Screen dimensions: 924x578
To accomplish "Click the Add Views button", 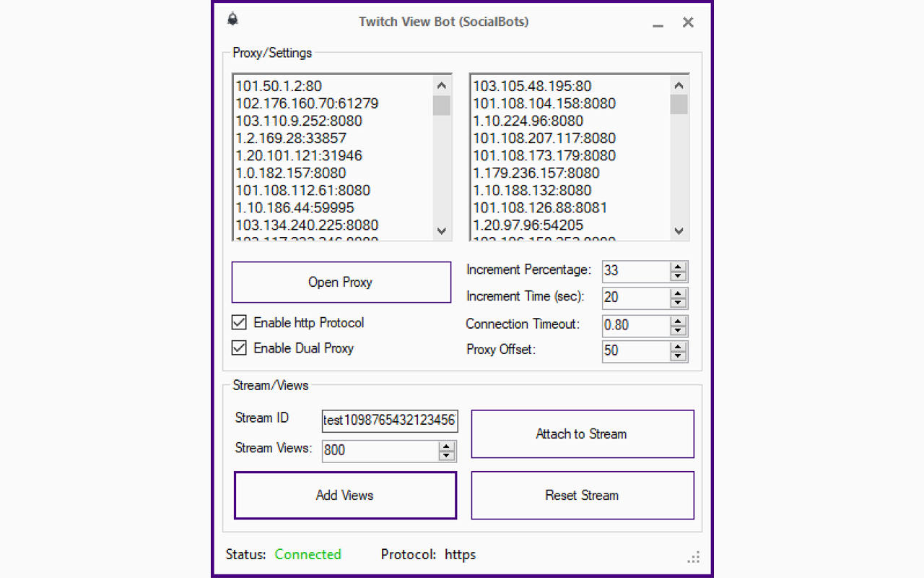I will coord(345,495).
